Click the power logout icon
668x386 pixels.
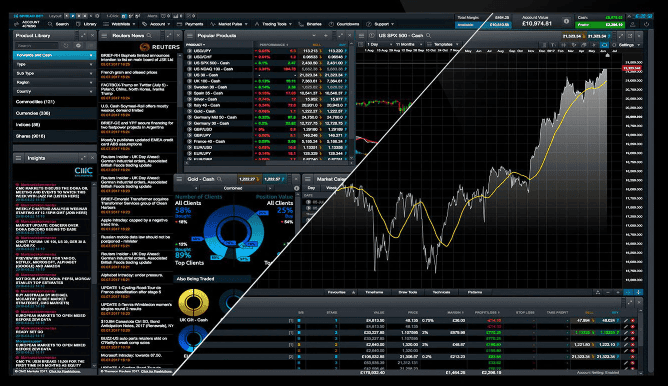[x=646, y=24]
